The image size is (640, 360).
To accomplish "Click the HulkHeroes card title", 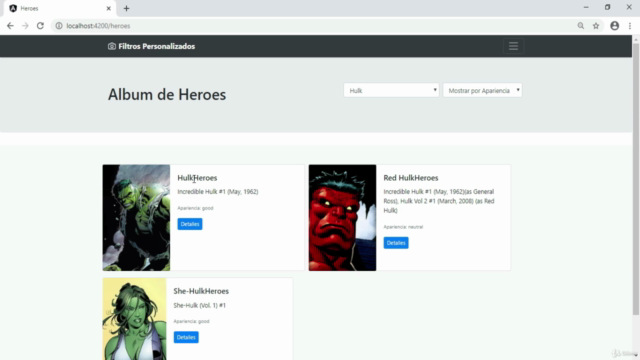I will [197, 178].
